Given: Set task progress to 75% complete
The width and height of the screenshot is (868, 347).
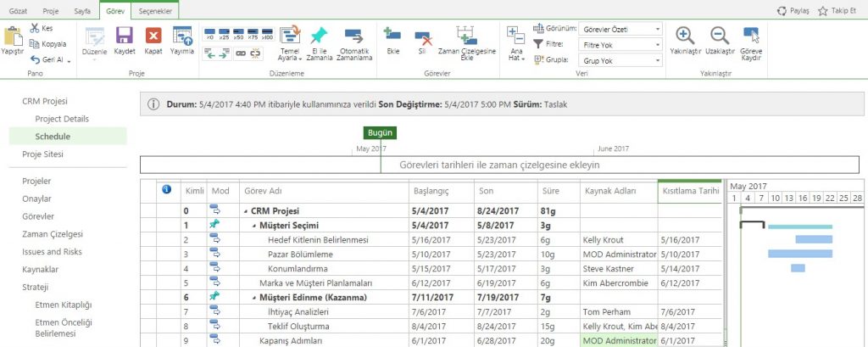Looking at the screenshot, I should [253, 35].
